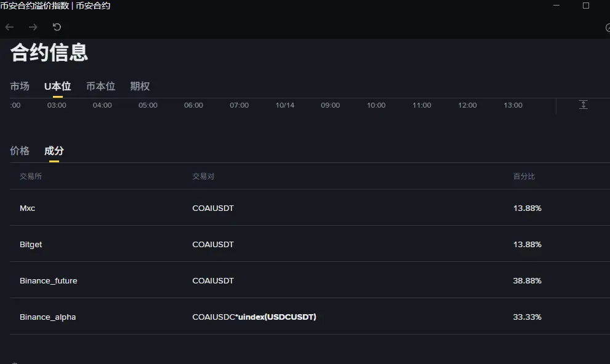Click the 交易对 column header

pos(203,176)
